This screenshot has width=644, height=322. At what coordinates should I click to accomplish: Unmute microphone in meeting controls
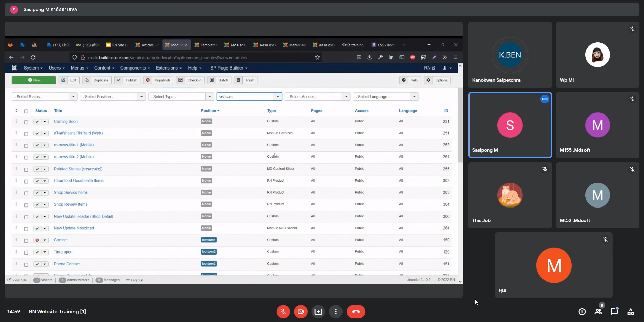(283, 312)
